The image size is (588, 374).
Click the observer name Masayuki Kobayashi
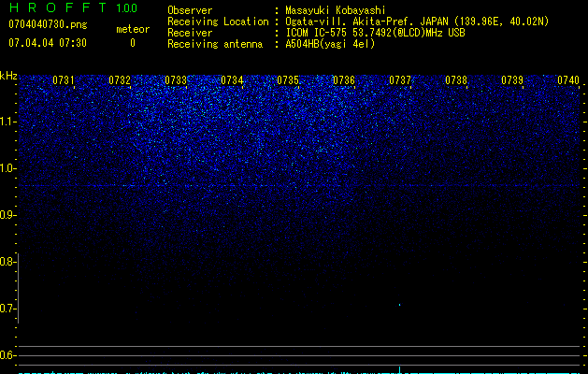336,10
